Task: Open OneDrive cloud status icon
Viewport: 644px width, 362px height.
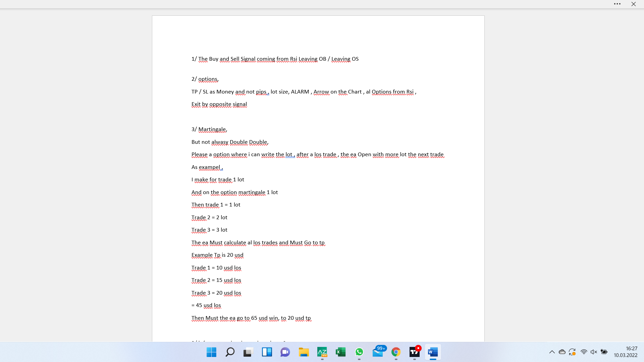Action: pyautogui.click(x=562, y=352)
